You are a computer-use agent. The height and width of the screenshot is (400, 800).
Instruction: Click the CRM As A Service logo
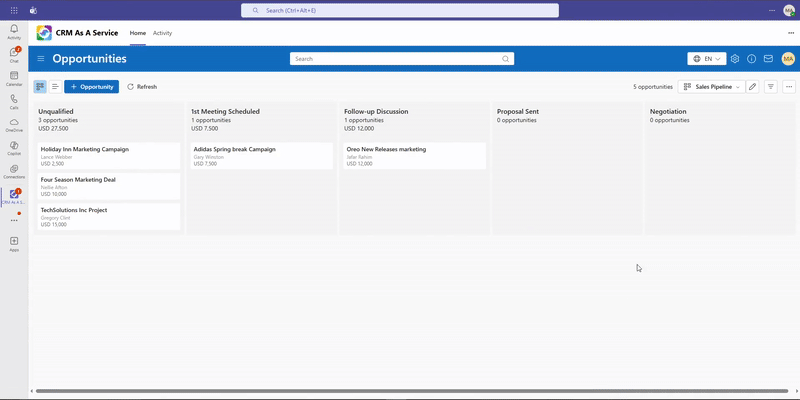pos(44,33)
